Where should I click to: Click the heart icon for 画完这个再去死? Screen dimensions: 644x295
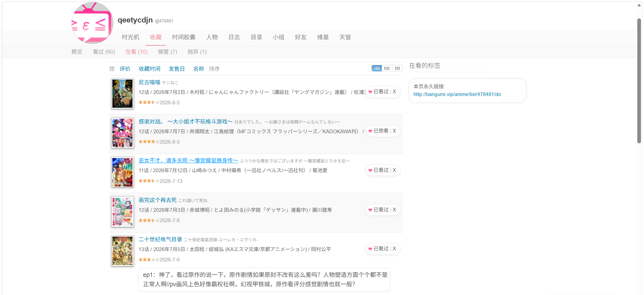(370, 210)
